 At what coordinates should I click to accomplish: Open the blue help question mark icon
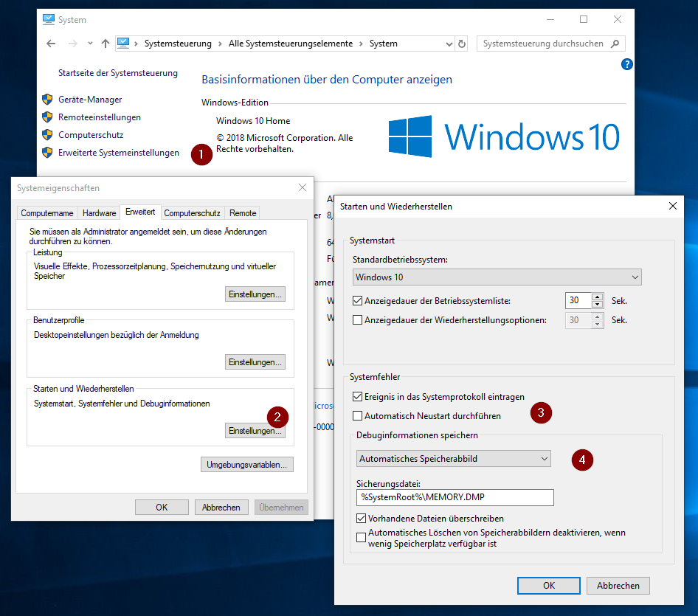pyautogui.click(x=626, y=64)
